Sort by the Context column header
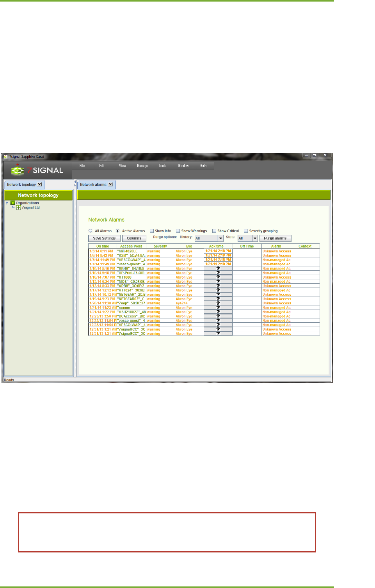The height and width of the screenshot is (588, 375). point(305,247)
